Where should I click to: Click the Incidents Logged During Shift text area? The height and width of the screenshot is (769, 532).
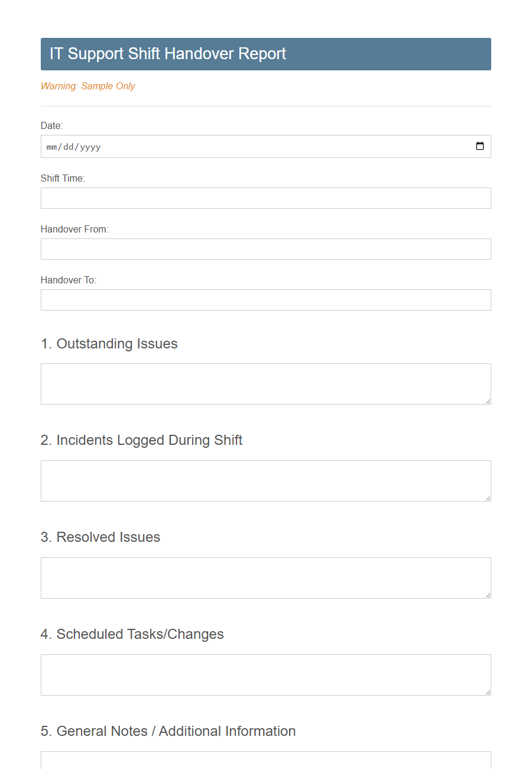coord(265,480)
